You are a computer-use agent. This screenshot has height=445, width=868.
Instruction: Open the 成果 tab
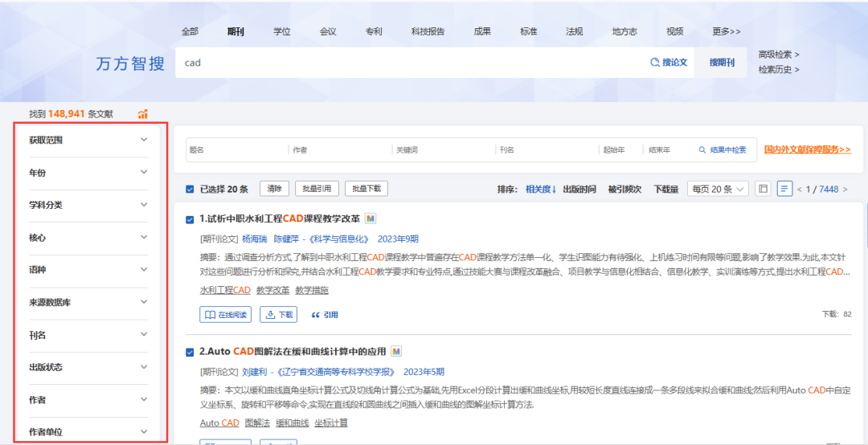point(482,31)
